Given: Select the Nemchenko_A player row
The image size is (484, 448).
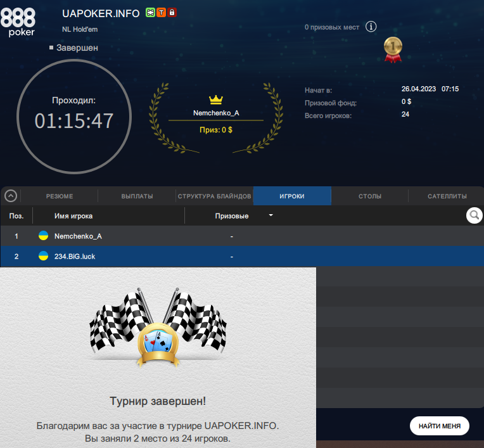Looking at the screenshot, I should click(242, 236).
